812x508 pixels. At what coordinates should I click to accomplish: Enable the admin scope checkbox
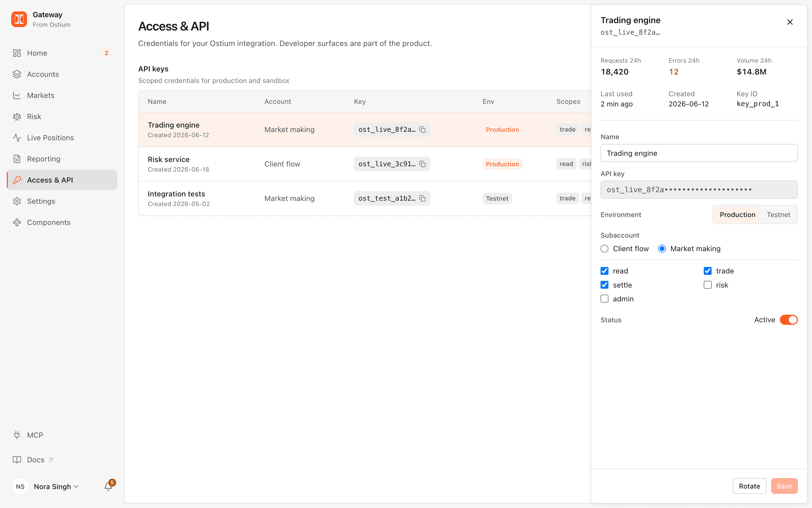click(604, 299)
